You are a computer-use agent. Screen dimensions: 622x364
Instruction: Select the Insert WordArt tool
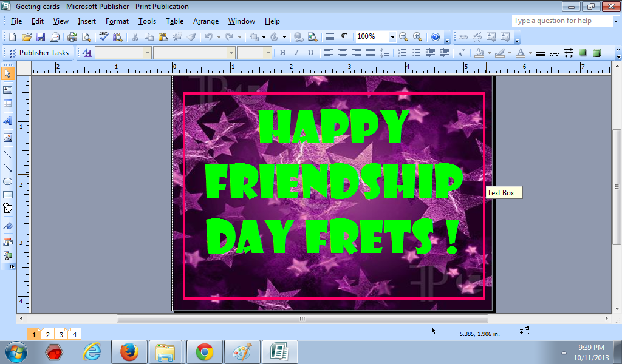tap(8, 120)
